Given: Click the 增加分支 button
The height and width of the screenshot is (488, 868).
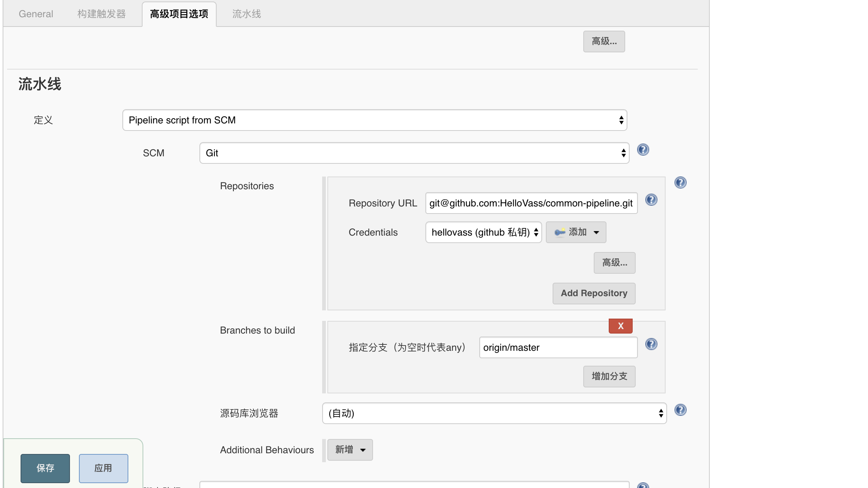Looking at the screenshot, I should 609,376.
